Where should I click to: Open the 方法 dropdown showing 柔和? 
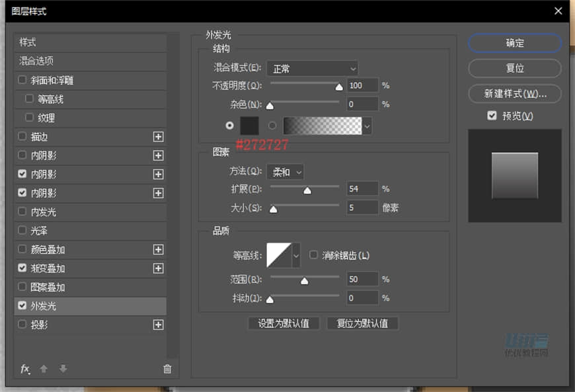pyautogui.click(x=286, y=172)
